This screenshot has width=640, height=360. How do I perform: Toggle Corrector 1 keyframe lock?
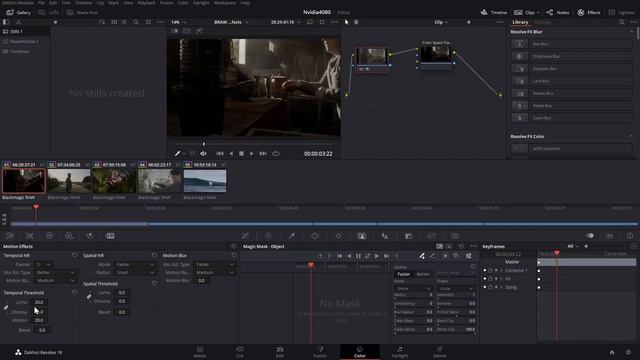tap(490, 271)
